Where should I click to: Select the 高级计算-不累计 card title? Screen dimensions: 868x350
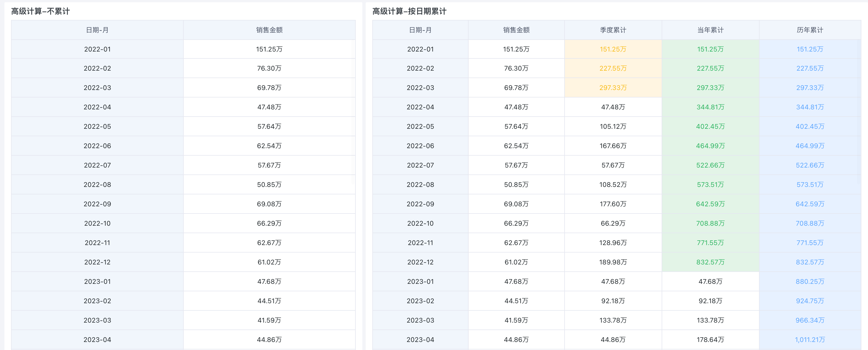[x=40, y=11]
